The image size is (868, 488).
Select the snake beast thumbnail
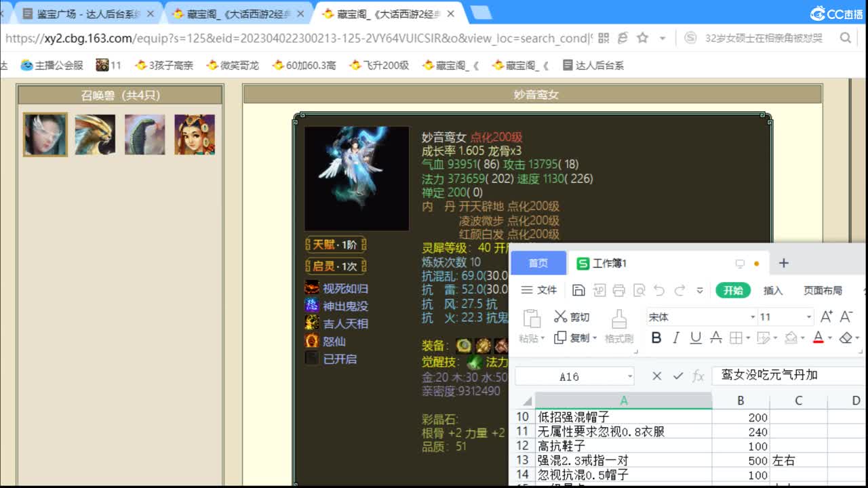[x=144, y=134]
